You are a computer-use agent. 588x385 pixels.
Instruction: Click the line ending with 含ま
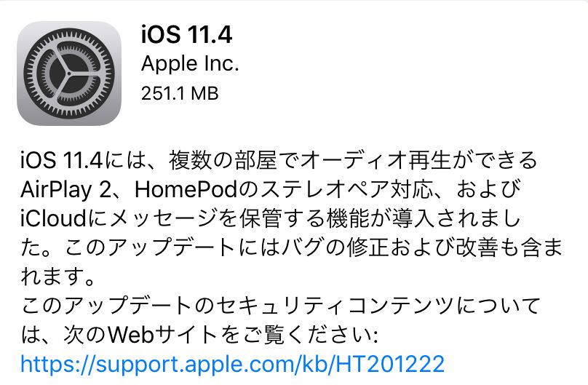tap(292, 247)
